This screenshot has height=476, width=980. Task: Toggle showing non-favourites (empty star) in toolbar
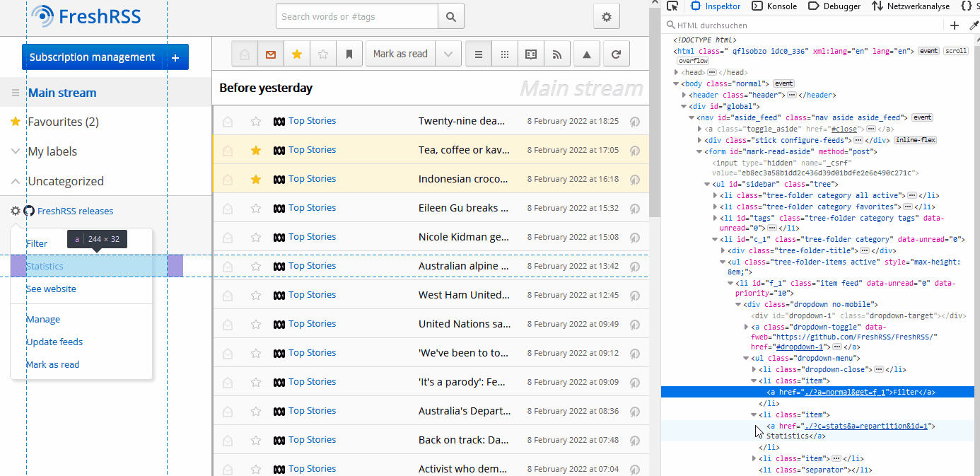323,54
